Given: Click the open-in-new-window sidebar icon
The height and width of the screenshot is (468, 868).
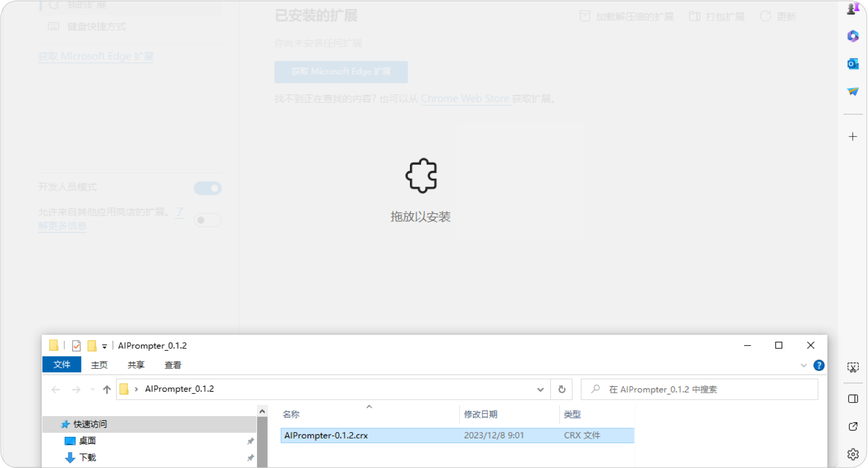Looking at the screenshot, I should pyautogui.click(x=852, y=427).
